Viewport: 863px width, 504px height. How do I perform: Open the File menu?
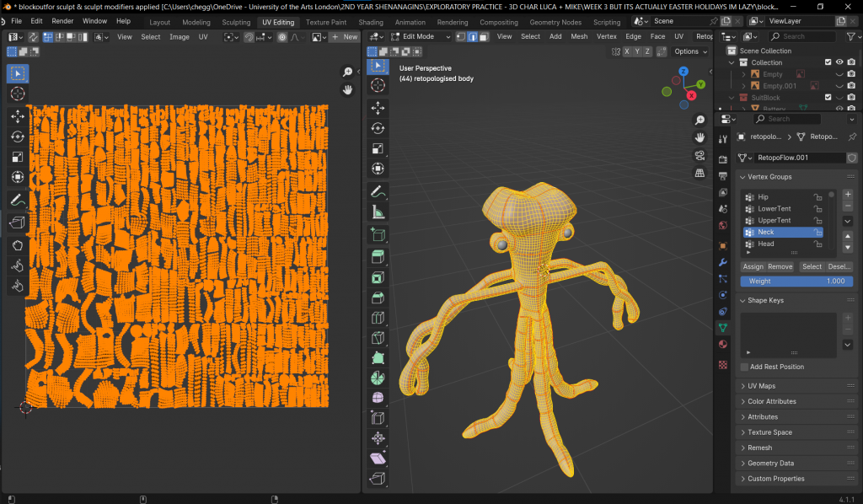click(17, 21)
